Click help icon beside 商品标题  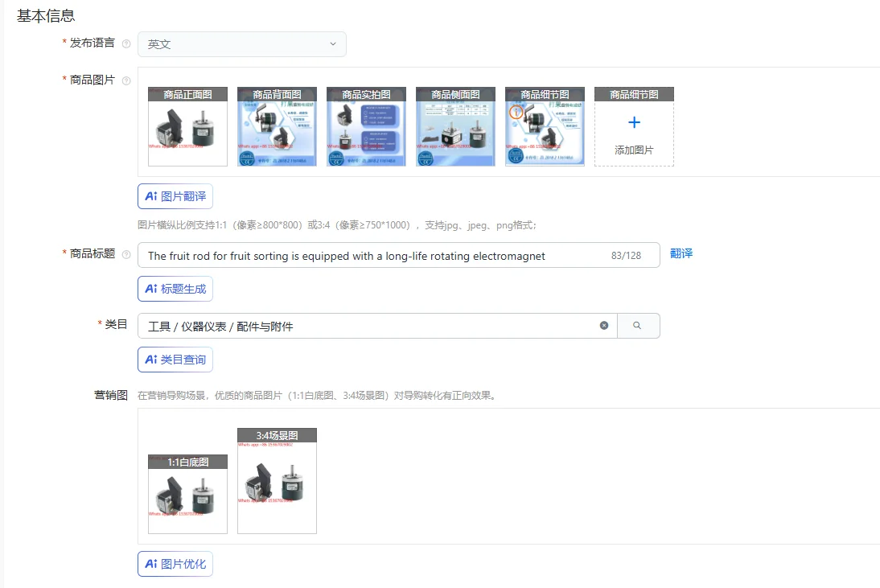click(126, 255)
